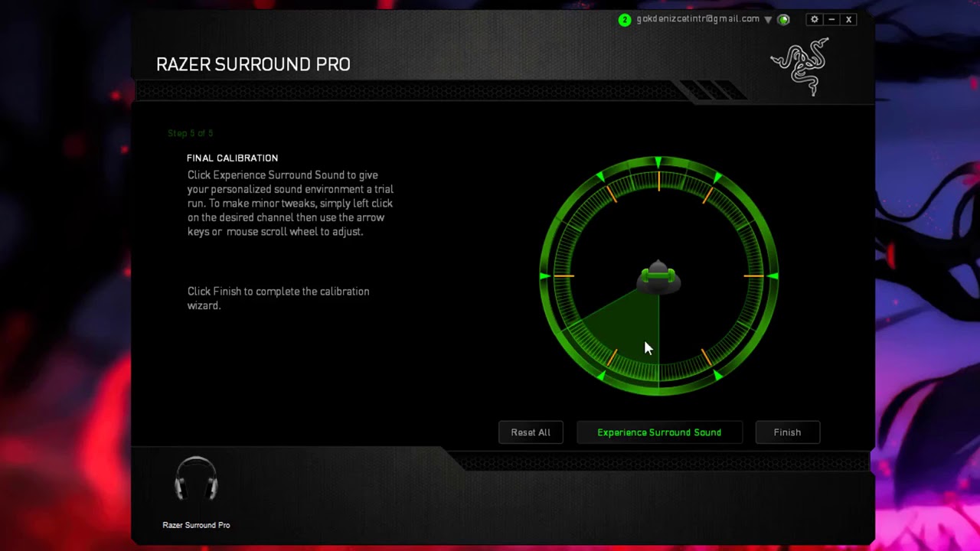The height and width of the screenshot is (551, 980).
Task: Click the Razer triple-snake logo
Action: point(799,65)
